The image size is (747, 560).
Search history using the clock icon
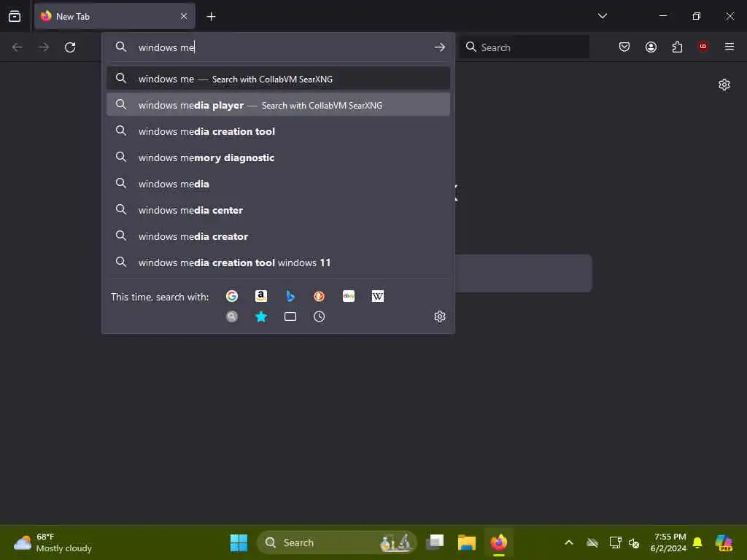point(320,316)
